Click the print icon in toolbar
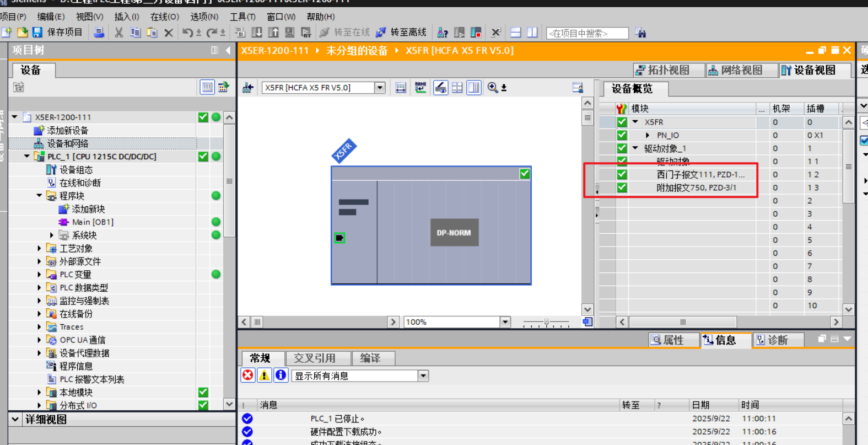 coord(99,33)
